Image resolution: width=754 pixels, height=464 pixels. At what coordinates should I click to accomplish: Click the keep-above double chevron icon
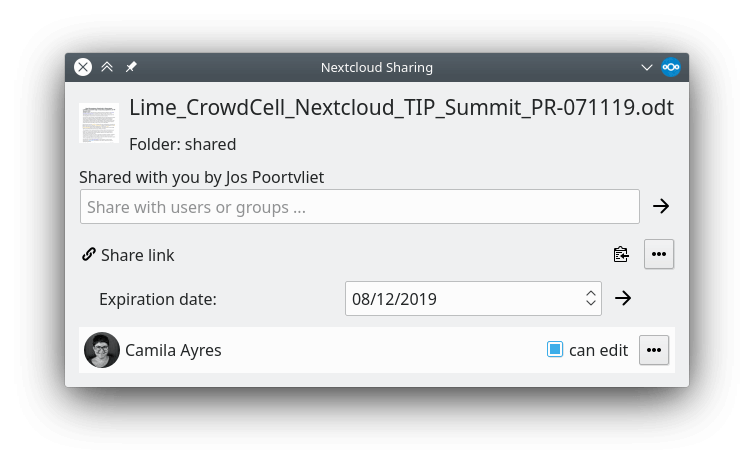[x=107, y=67]
